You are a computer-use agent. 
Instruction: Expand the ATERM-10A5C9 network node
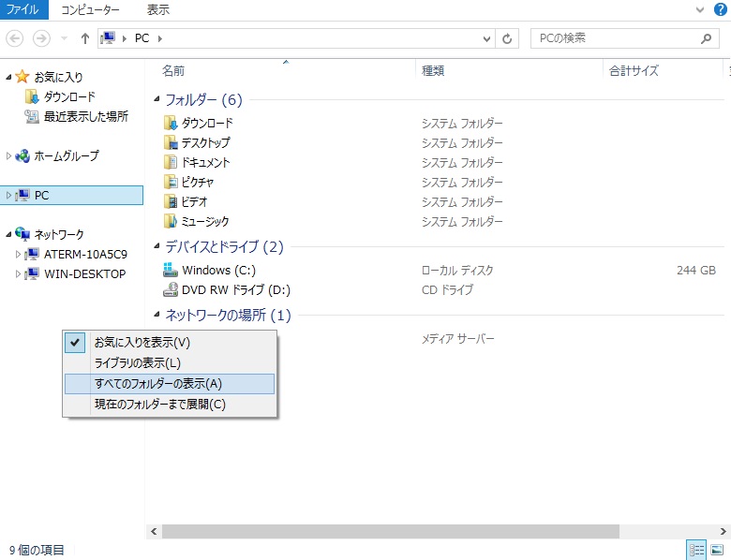coord(18,254)
